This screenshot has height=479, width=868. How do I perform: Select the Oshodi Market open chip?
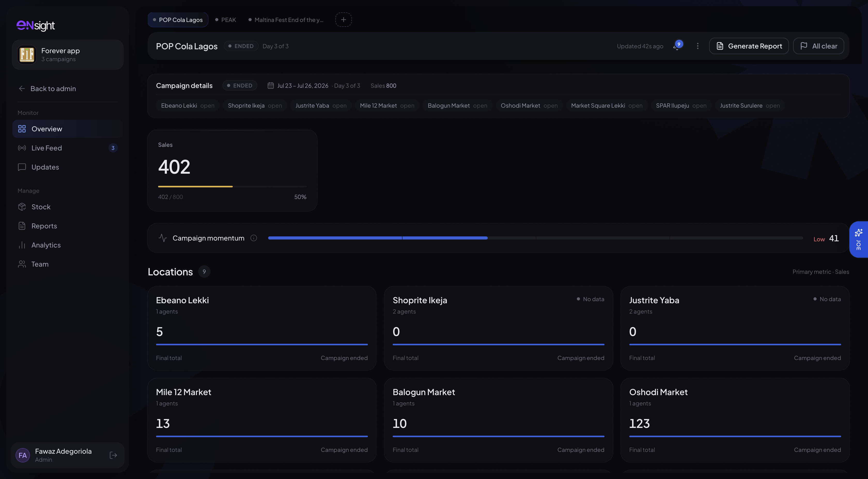[x=529, y=106]
